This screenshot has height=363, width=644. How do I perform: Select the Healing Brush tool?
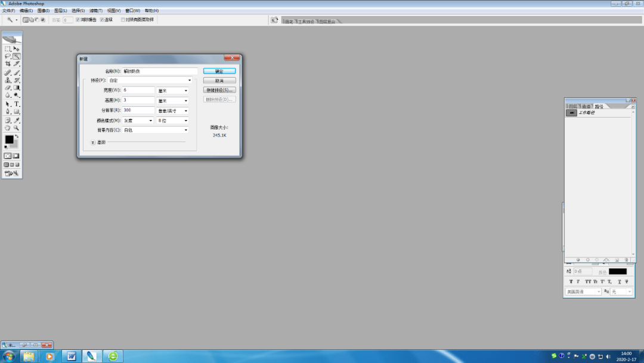(7, 73)
